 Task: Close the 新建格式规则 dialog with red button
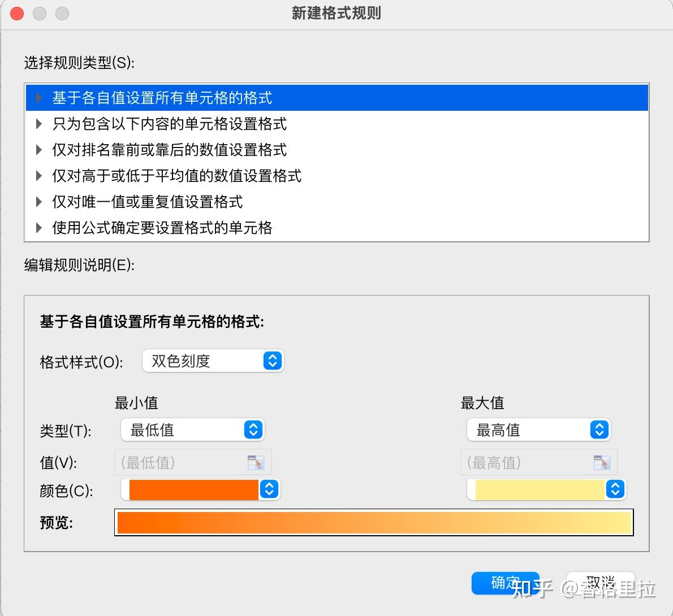(17, 13)
